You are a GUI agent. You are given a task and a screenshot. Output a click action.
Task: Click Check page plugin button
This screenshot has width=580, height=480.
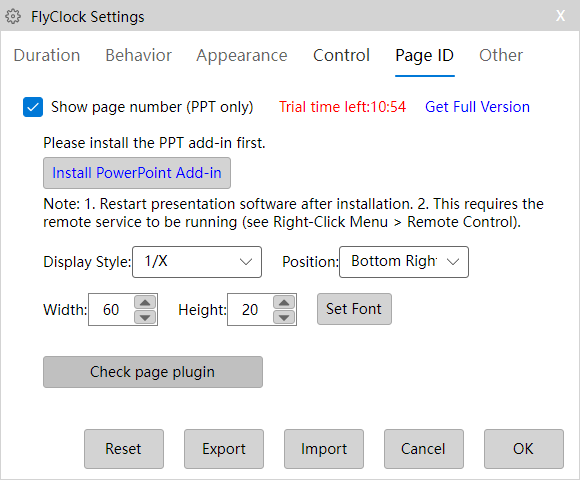(153, 372)
